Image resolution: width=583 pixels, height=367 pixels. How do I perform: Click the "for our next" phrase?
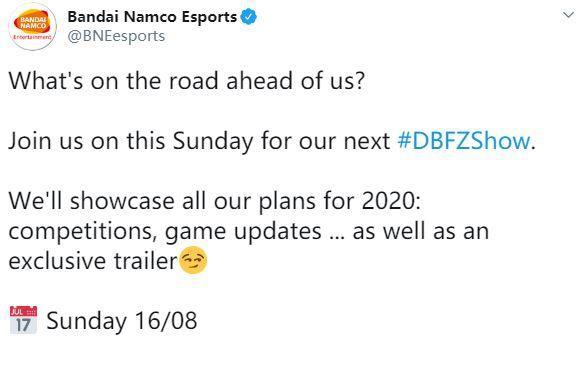click(325, 141)
